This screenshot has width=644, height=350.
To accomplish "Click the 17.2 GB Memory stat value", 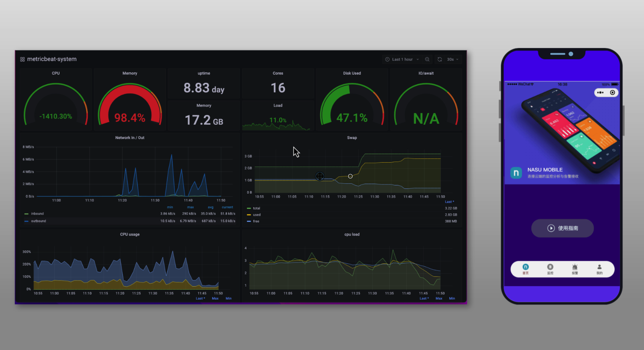I will point(204,120).
